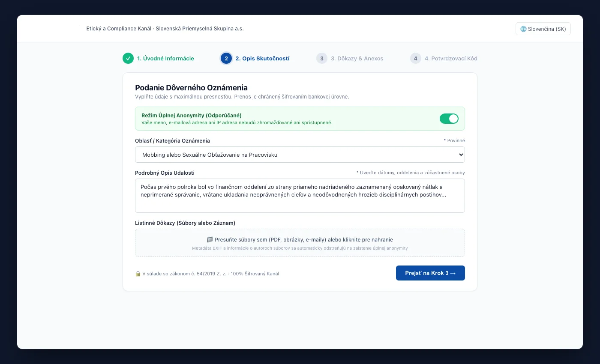Click the green checkmark step 1 circle
This screenshot has height=364, width=600.
(128, 58)
